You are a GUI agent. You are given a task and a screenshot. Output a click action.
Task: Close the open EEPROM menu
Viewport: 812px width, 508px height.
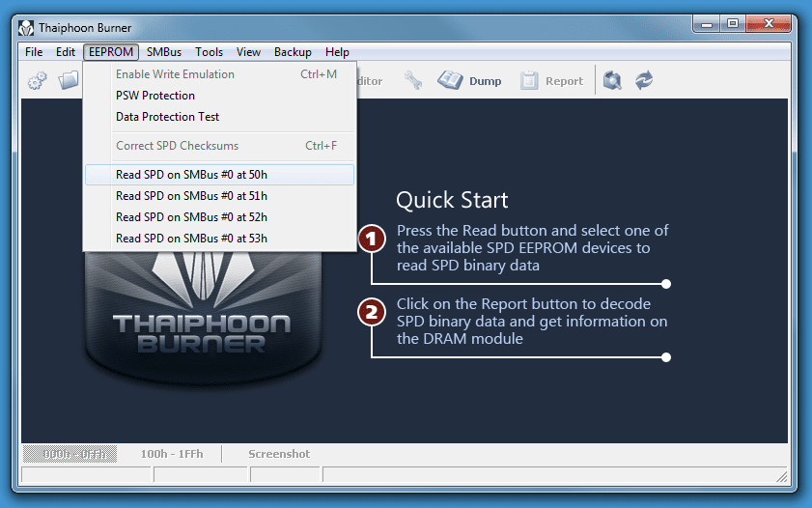111,52
